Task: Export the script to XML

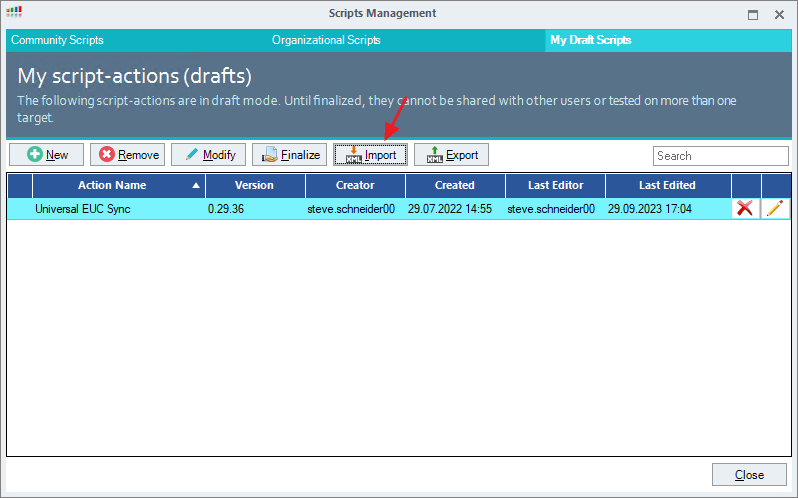Action: (x=451, y=155)
